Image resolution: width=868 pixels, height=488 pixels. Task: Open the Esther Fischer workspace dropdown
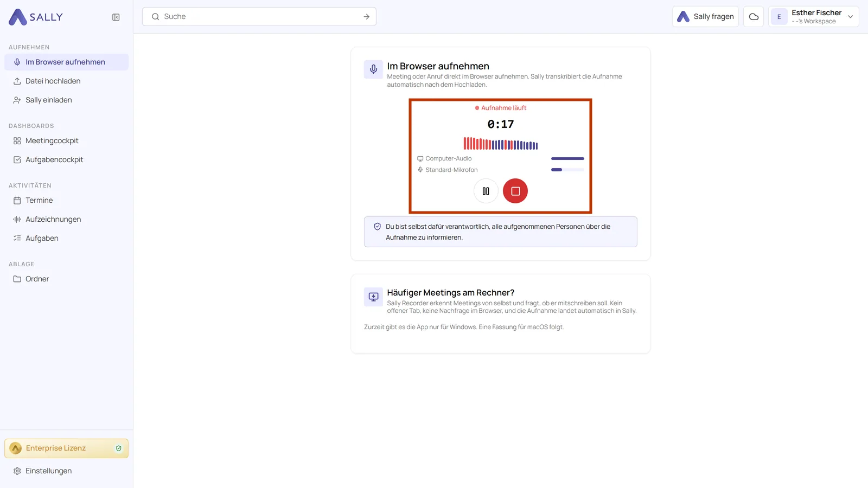[814, 17]
